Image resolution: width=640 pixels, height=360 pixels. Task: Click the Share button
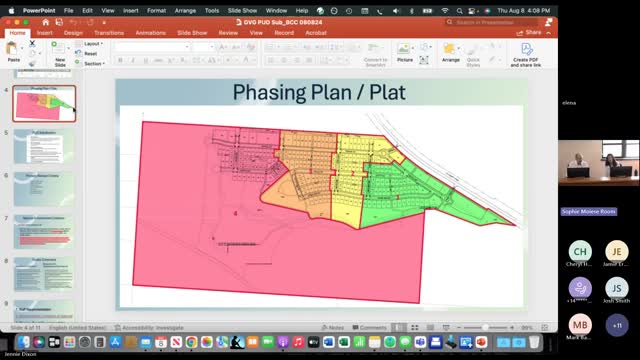[x=529, y=33]
